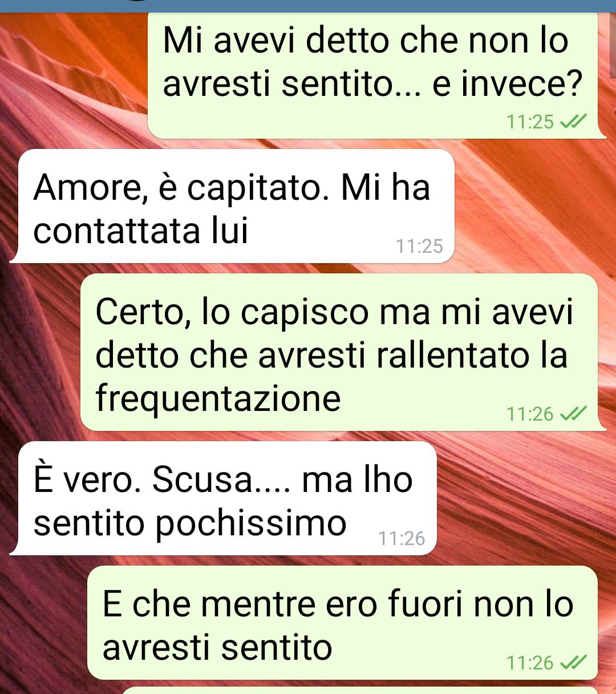Tap the 11:26 timestamp next to 'frequentazione'
The image size is (616, 694).
(530, 414)
